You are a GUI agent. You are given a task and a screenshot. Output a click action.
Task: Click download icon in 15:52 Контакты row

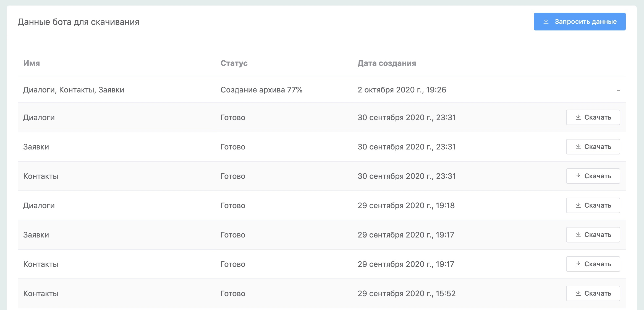tap(578, 293)
